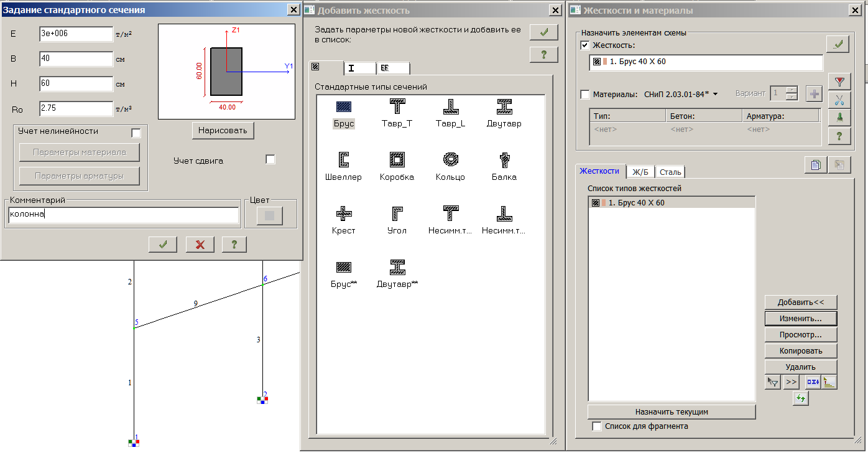The width and height of the screenshot is (868, 455).
Task: Click the Добавить<< button
Action: tap(801, 303)
